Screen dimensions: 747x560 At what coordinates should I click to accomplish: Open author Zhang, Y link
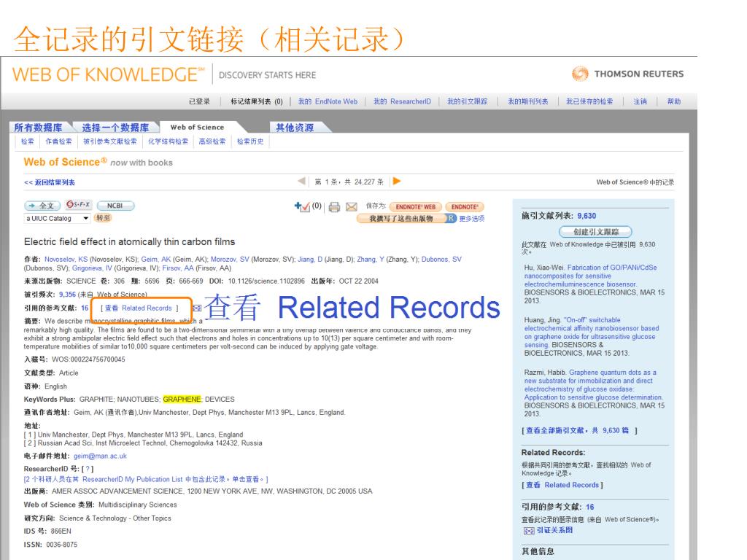[x=370, y=260]
